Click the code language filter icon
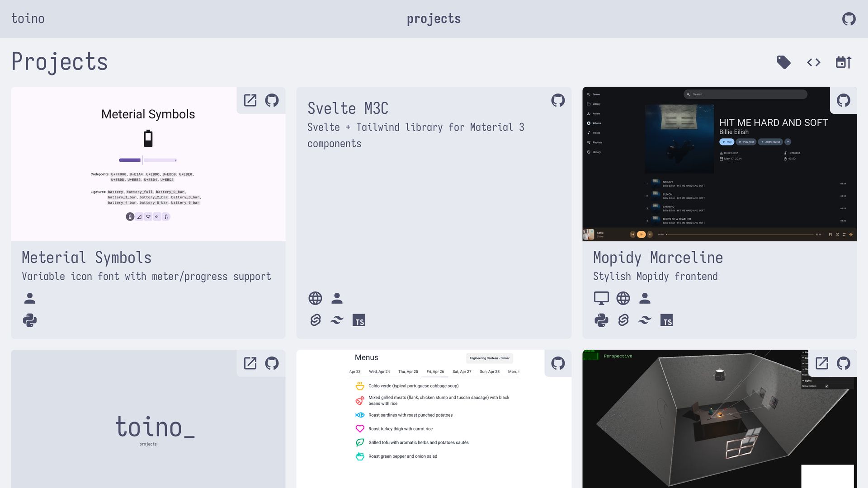This screenshot has height=488, width=868. point(813,62)
